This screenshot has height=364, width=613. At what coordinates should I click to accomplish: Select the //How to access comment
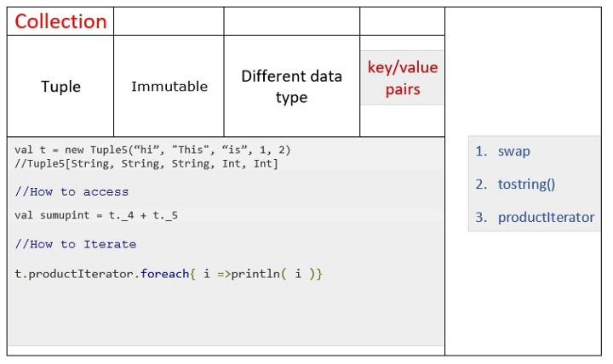(x=72, y=191)
